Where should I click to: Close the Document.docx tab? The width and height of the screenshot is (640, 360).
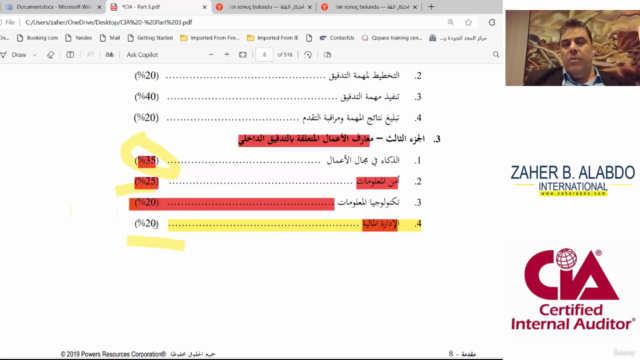(99, 7)
